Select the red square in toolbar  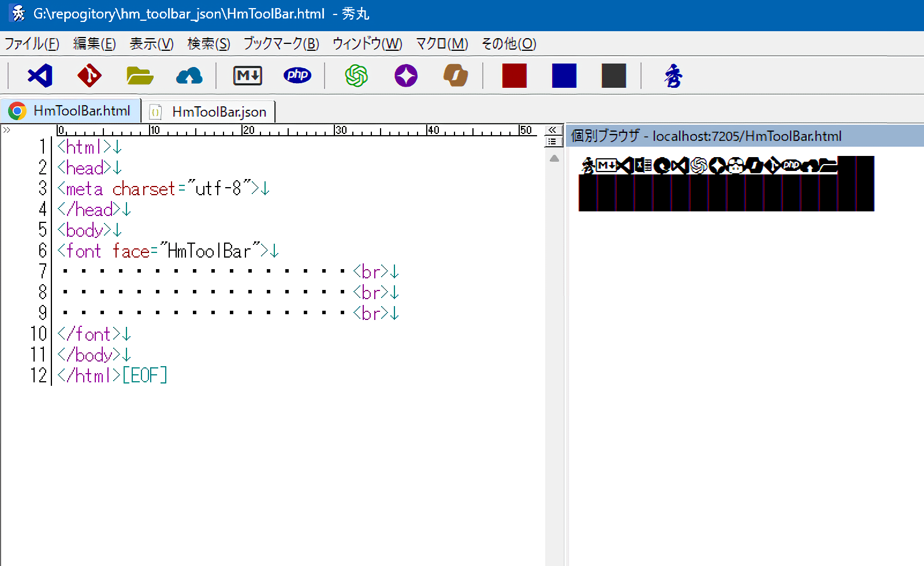pos(515,76)
